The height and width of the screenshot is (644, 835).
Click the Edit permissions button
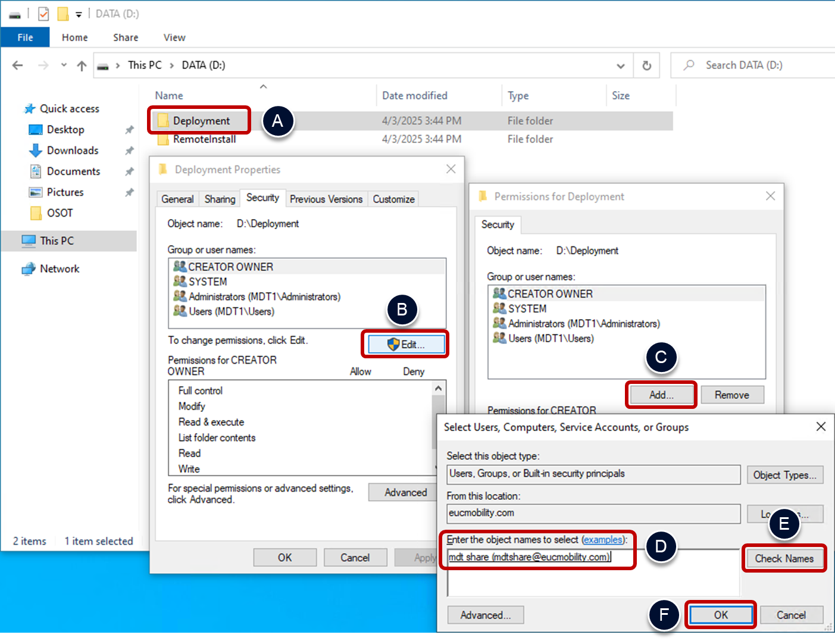point(406,345)
